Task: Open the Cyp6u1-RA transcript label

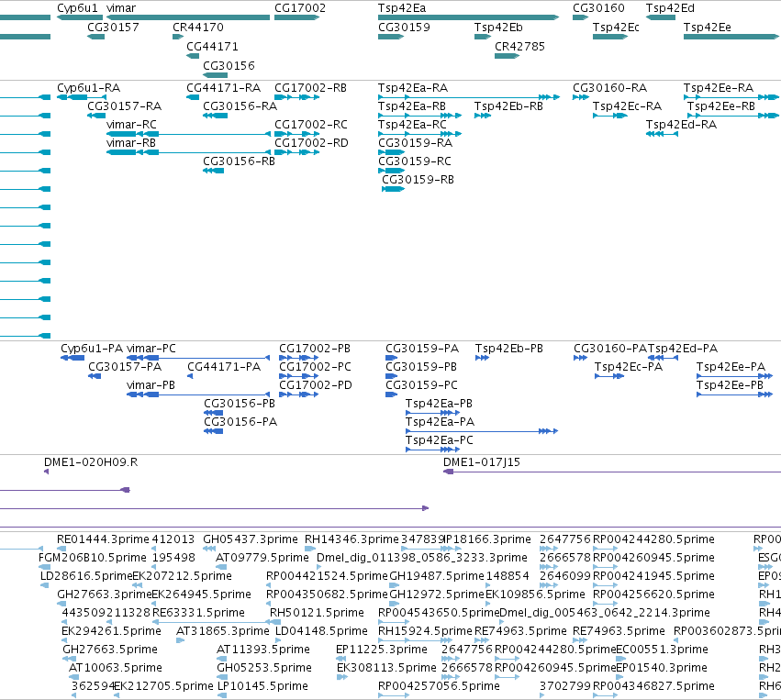Action: point(89,88)
